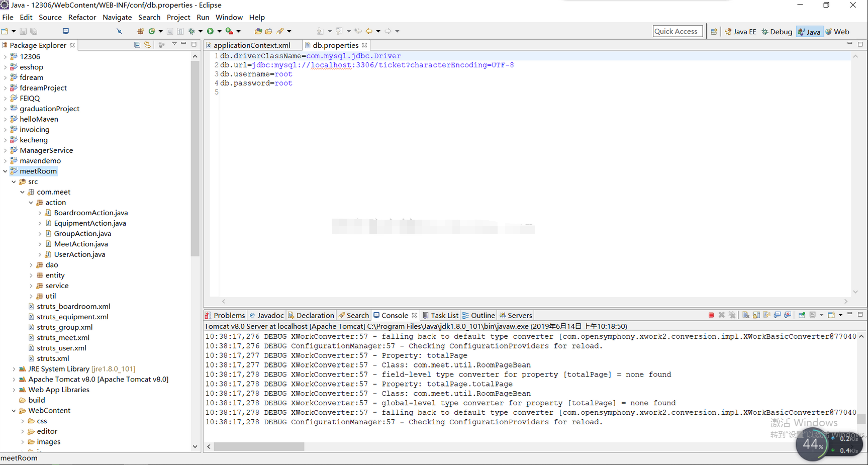
Task: Open the Refactor menu
Action: click(x=82, y=17)
